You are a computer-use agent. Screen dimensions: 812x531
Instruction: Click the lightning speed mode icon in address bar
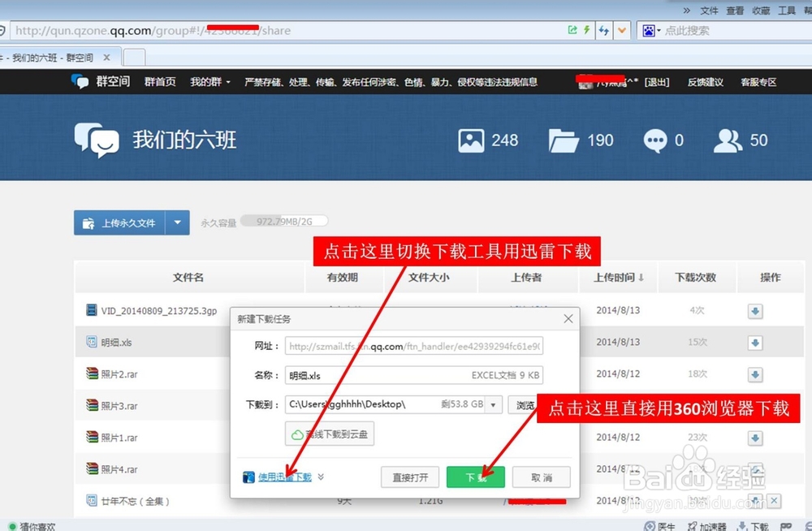(x=587, y=30)
